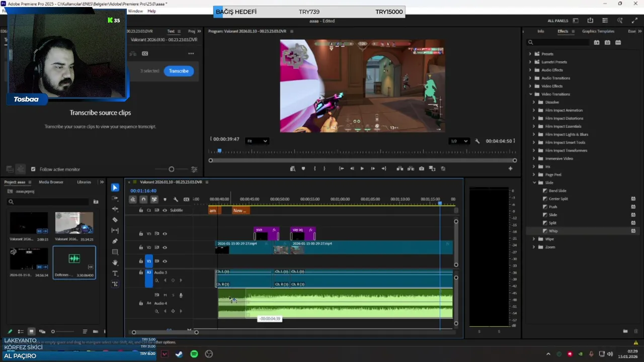Switch to the Info panel tab

pyautogui.click(x=540, y=31)
